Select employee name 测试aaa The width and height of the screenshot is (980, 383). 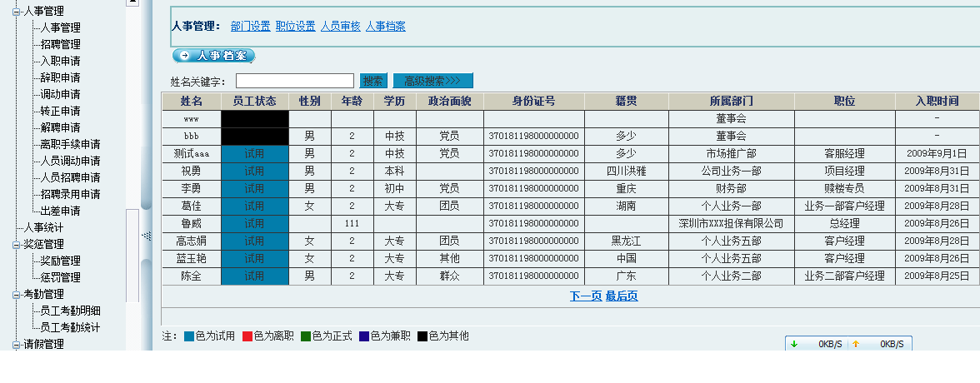[x=192, y=153]
